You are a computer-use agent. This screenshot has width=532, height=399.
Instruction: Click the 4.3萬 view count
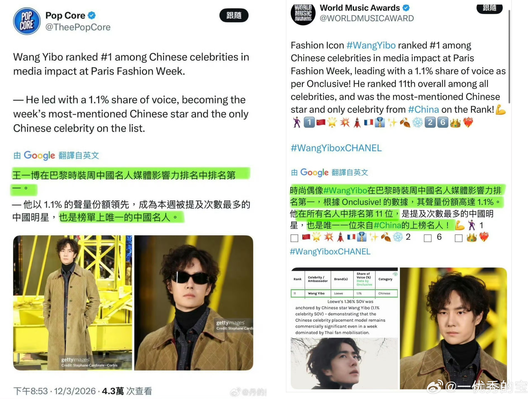click(x=113, y=391)
